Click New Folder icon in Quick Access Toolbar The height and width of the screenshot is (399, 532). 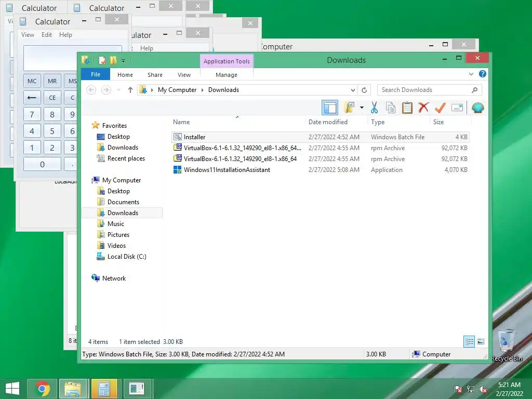pyautogui.click(x=113, y=60)
